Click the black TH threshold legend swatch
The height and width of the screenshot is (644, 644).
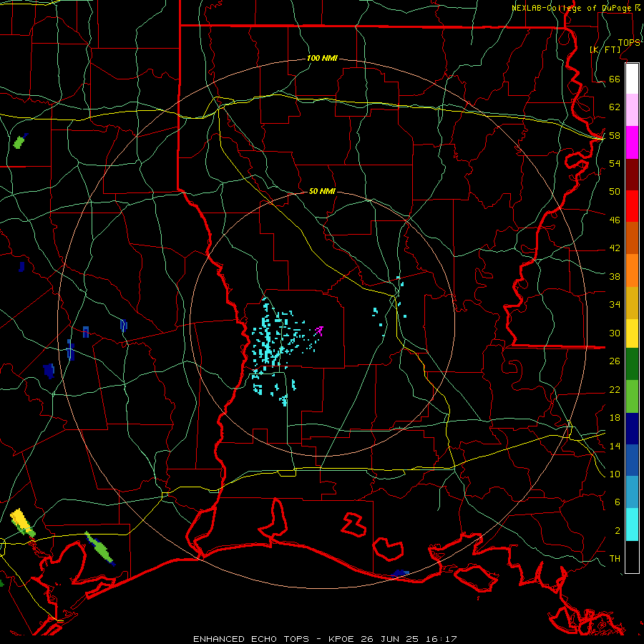click(x=632, y=557)
